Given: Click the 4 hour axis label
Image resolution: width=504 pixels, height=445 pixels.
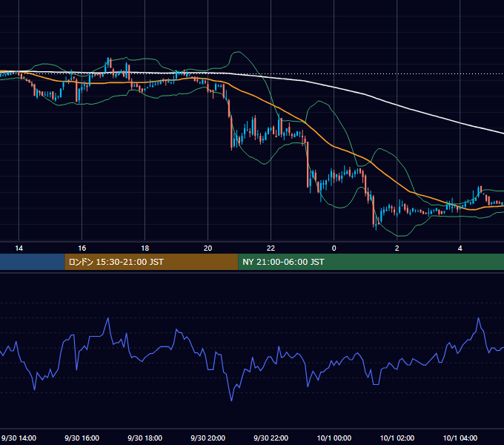Looking at the screenshot, I should click(460, 248).
